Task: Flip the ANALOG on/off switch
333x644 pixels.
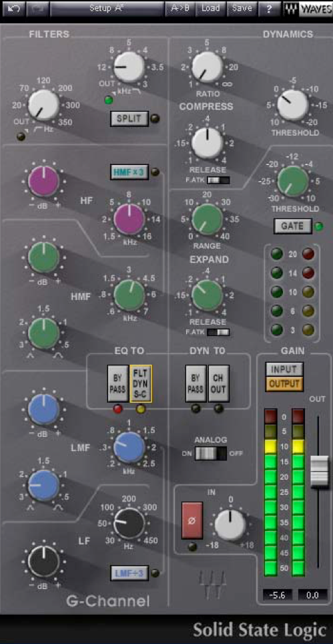Action: coord(211,454)
